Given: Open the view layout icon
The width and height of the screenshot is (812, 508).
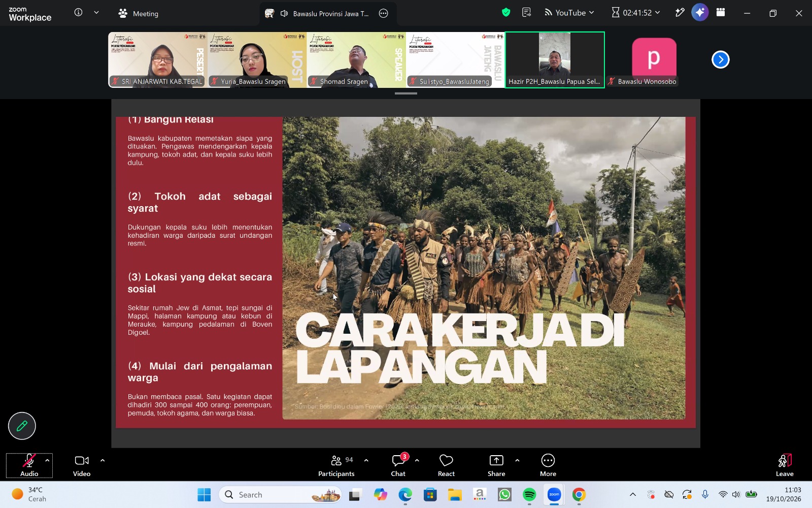Looking at the screenshot, I should point(721,13).
